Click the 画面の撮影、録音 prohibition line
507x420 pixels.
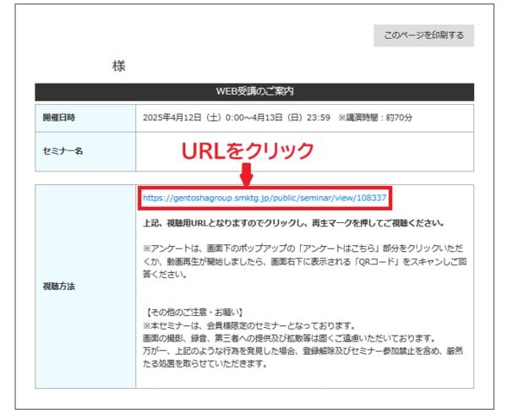point(287,338)
